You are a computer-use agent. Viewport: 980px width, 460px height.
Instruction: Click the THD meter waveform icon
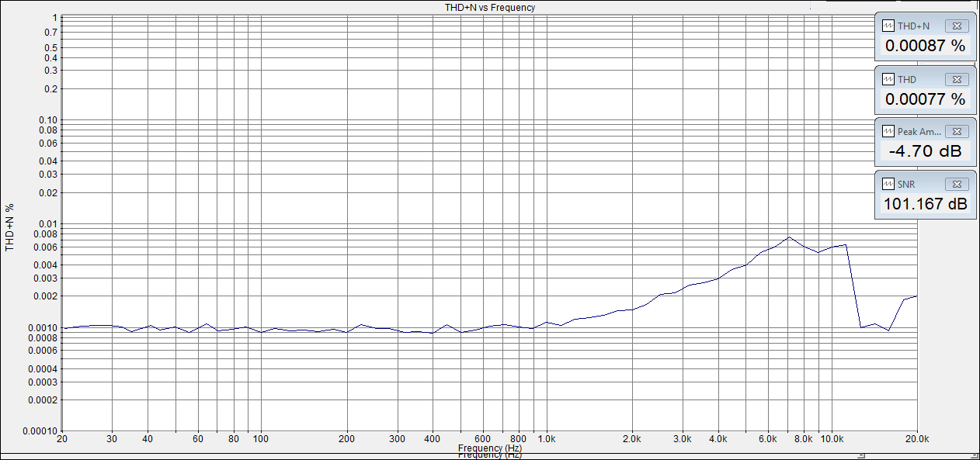(x=888, y=79)
